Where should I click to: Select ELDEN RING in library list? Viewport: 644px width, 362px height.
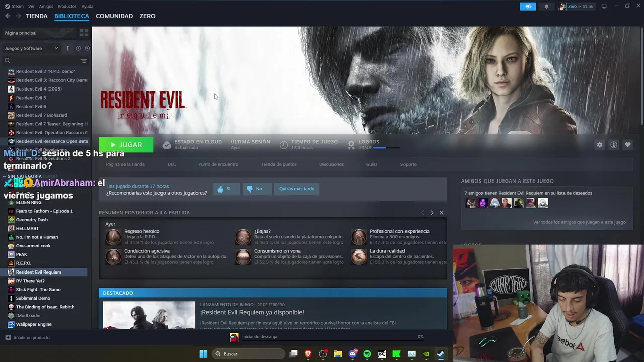(x=29, y=202)
